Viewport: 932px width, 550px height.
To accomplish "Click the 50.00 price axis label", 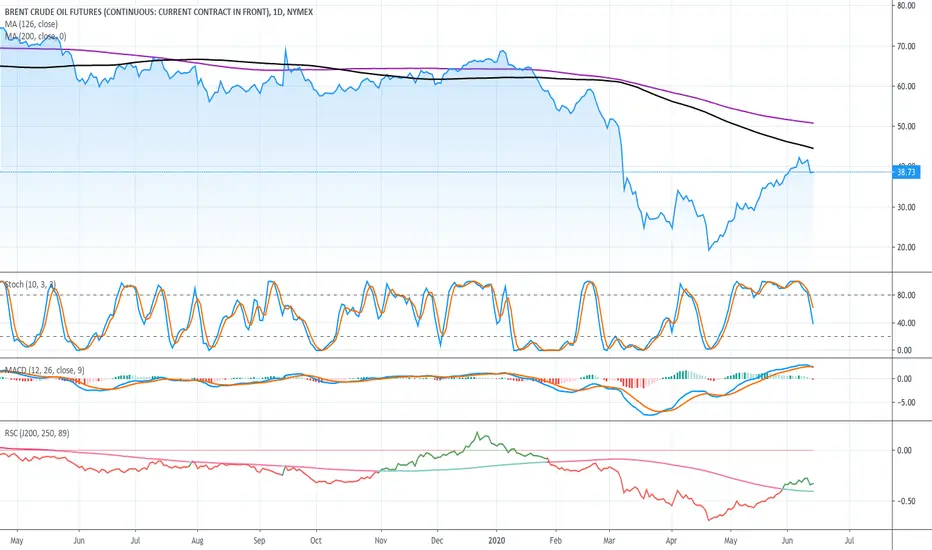I will click(906, 127).
